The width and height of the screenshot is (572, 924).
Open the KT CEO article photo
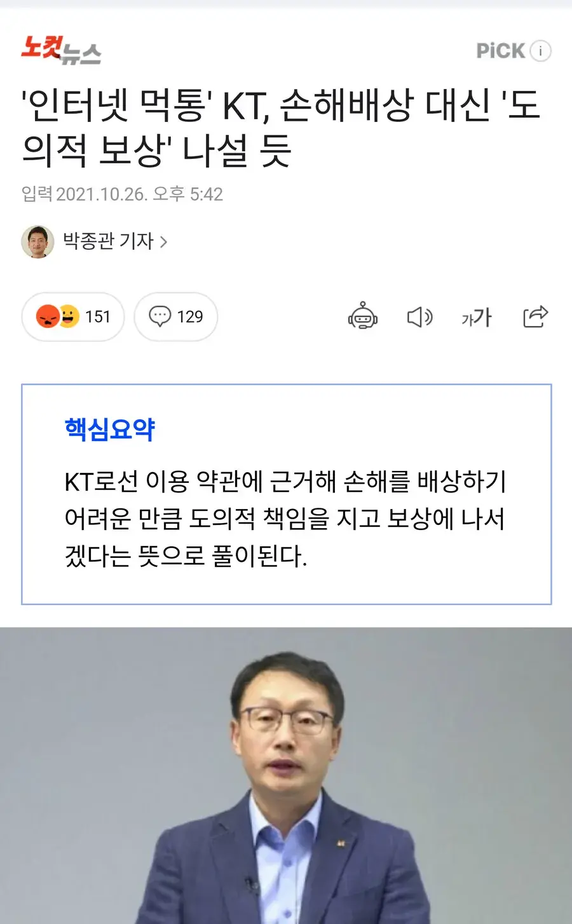point(286,775)
